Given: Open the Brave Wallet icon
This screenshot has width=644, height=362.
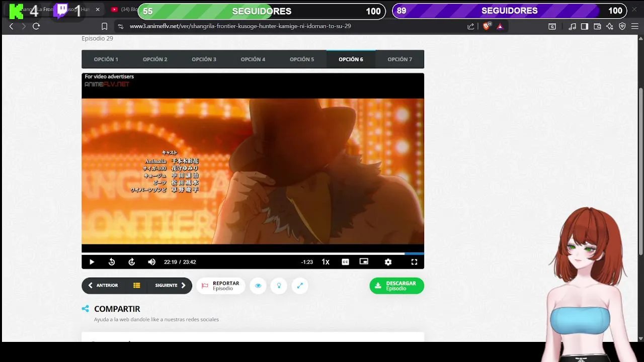Looking at the screenshot, I should click(x=597, y=26).
